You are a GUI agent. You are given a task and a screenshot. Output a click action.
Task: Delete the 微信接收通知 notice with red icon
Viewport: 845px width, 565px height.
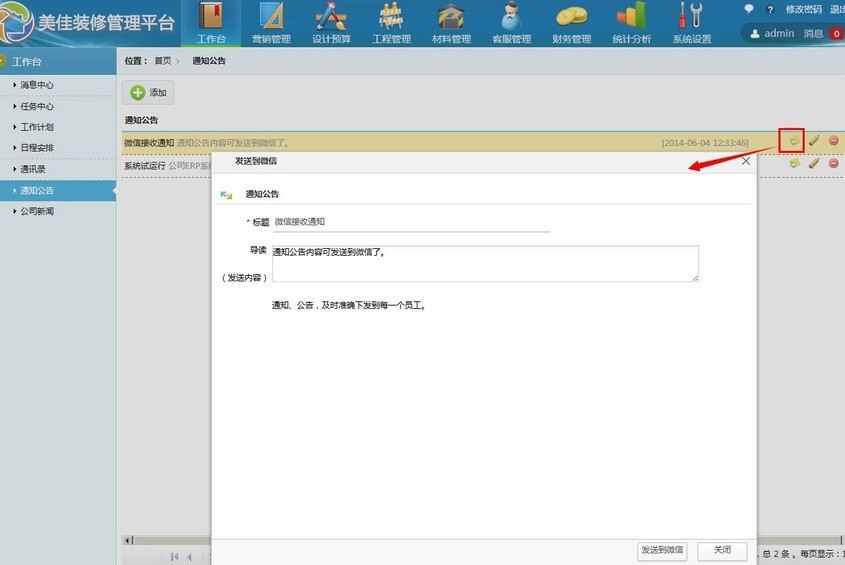point(833,142)
